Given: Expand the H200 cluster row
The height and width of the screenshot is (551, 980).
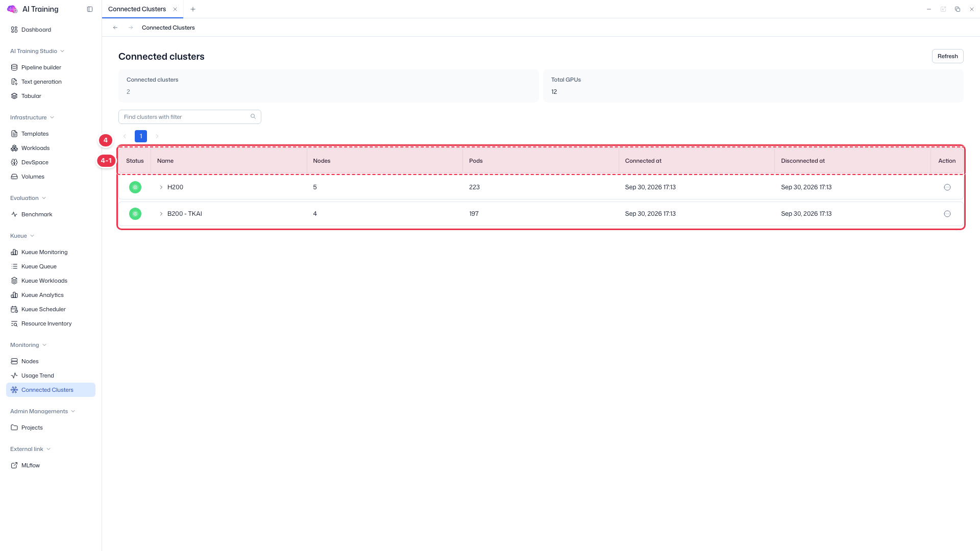Looking at the screenshot, I should tap(161, 187).
